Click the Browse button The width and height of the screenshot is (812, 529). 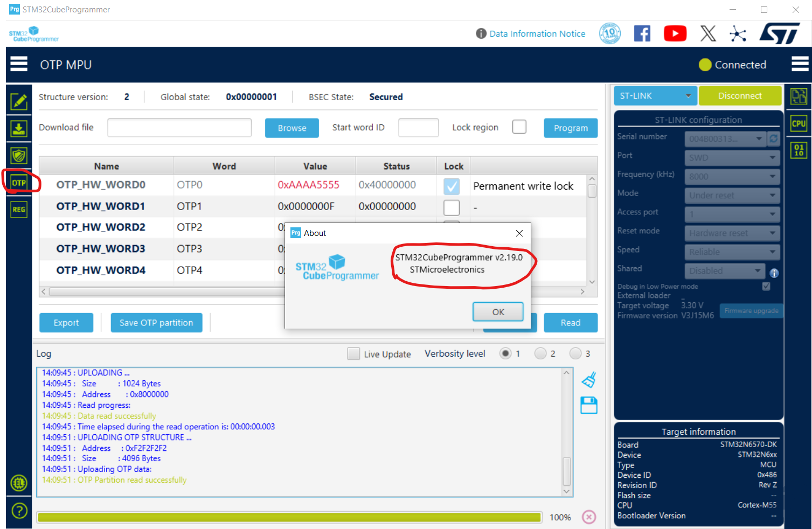point(292,128)
